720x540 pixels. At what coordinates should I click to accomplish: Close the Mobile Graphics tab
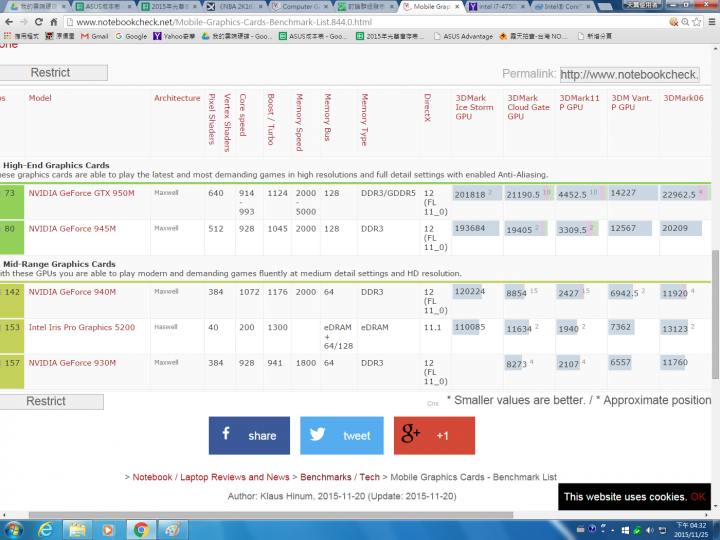point(457,7)
